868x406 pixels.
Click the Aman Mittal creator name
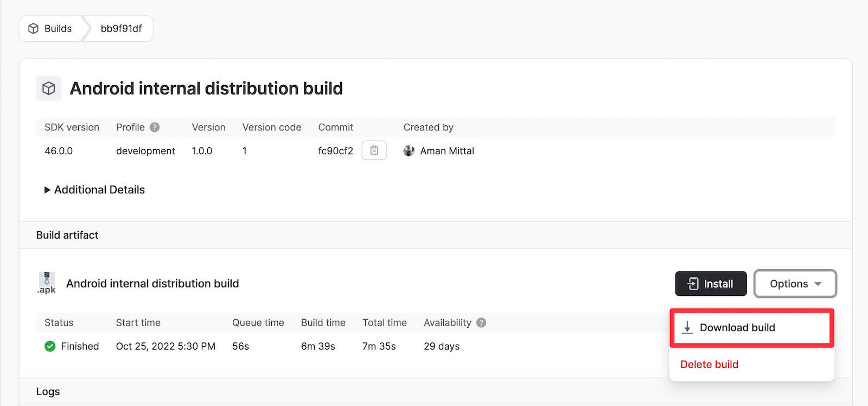[x=447, y=151]
